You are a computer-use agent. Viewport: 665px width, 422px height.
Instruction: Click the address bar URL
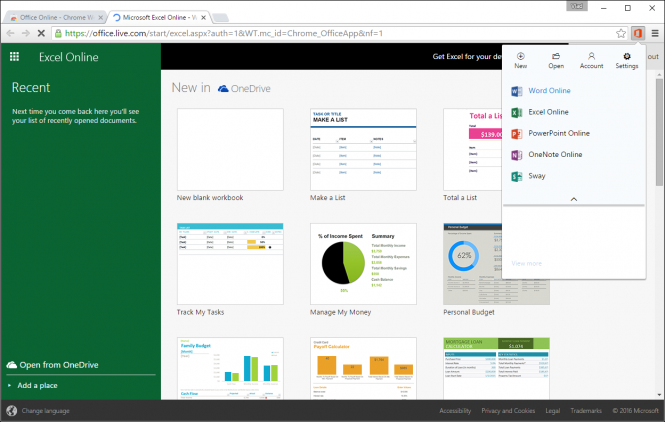pyautogui.click(x=224, y=33)
